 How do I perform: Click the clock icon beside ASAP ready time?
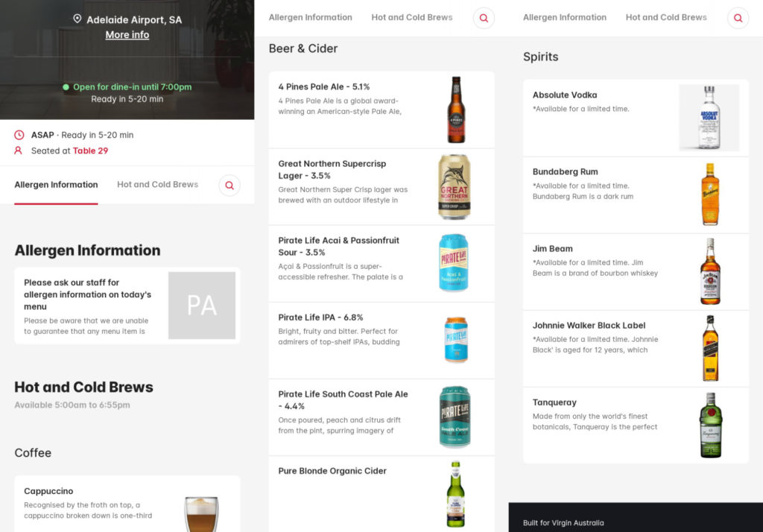(x=19, y=134)
